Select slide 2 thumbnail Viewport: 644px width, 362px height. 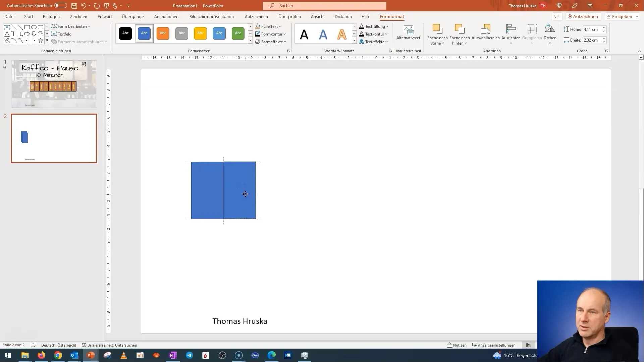[54, 138]
